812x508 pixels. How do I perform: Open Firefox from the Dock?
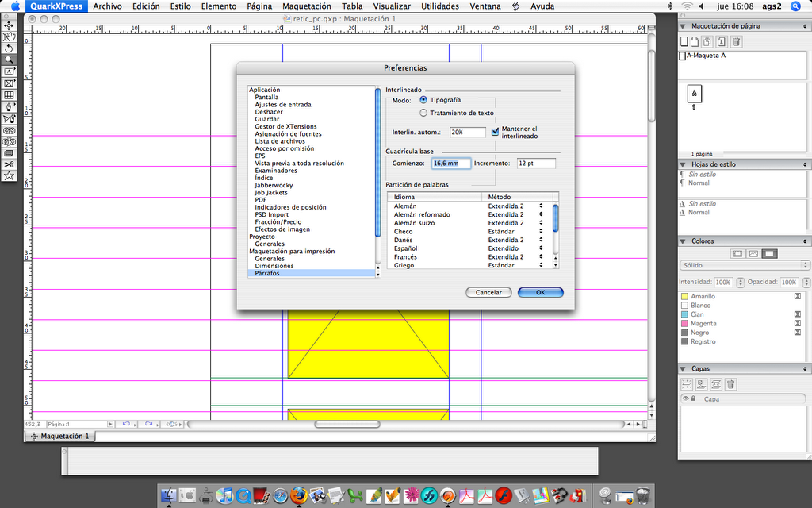click(x=299, y=496)
